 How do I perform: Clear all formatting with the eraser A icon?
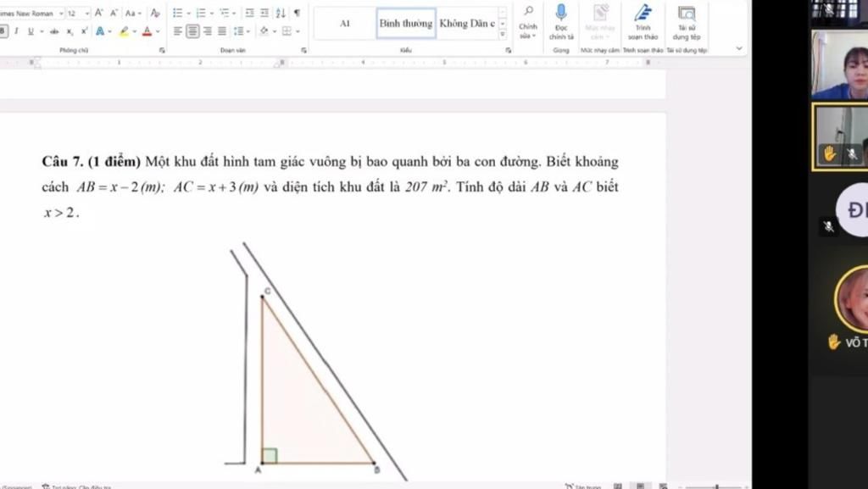(x=155, y=13)
